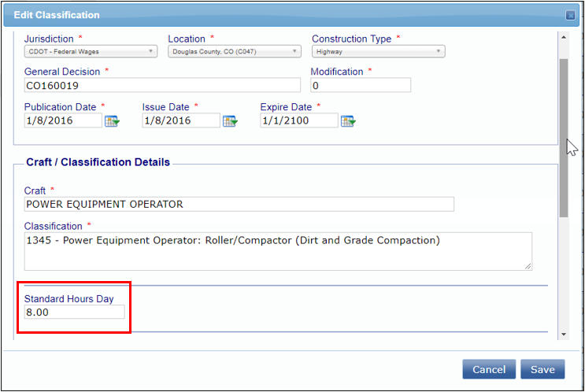This screenshot has width=585, height=392.
Task: Click the Expire Date field
Action: tap(299, 120)
